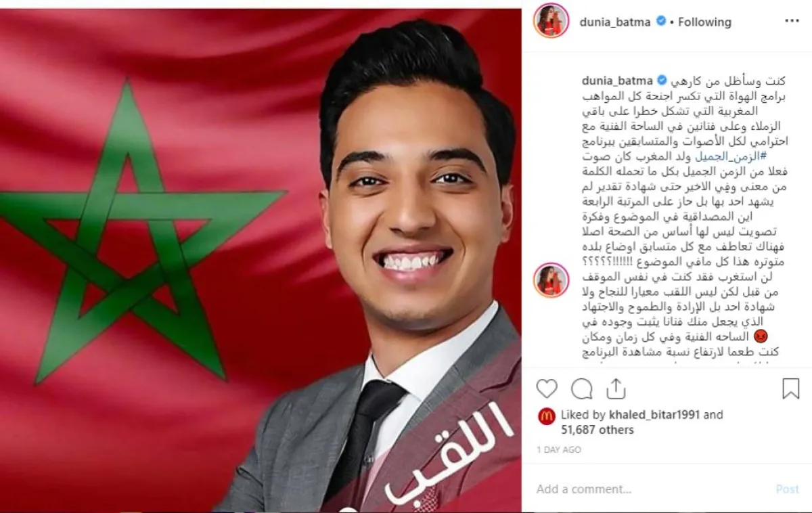Open the 1 DAY AGO timestamp
Screen dimensions: 812x513
tap(559, 449)
